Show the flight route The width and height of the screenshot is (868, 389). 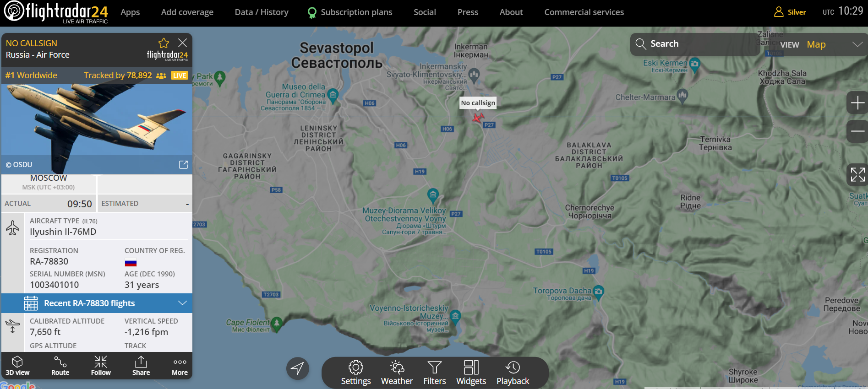pyautogui.click(x=60, y=366)
